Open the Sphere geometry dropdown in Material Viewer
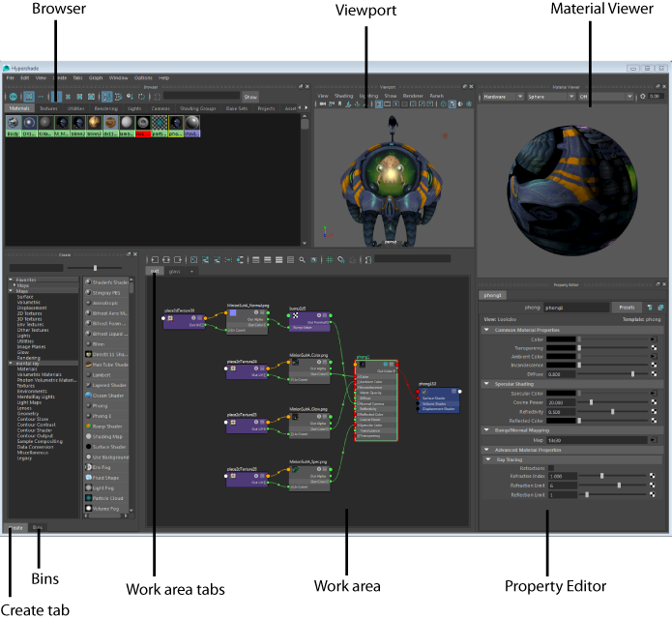This screenshot has height=619, width=672. (551, 97)
